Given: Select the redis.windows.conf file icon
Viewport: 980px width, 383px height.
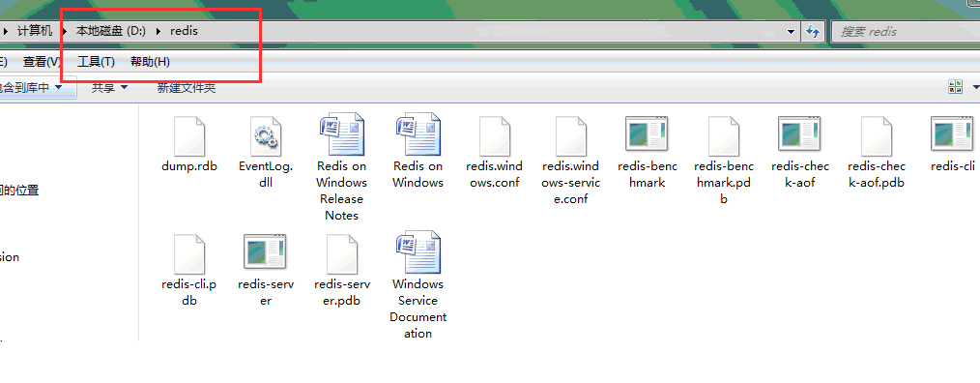Looking at the screenshot, I should pos(495,135).
